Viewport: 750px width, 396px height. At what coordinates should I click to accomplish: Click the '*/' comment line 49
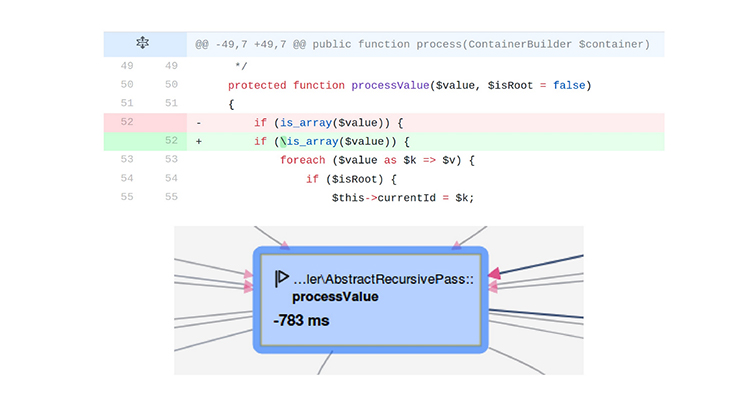pyautogui.click(x=241, y=66)
